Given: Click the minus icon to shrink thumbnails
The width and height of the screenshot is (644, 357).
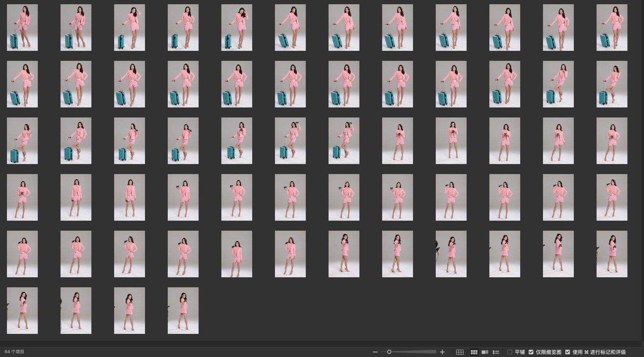Looking at the screenshot, I should 375,352.
